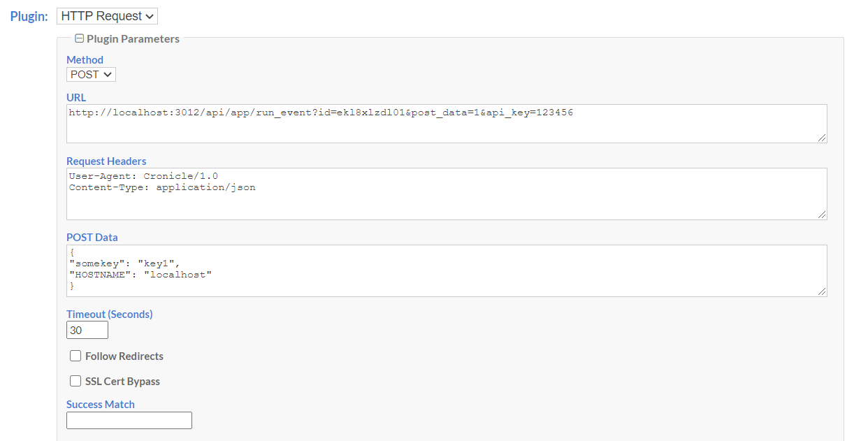Click the Method label
This screenshot has width=868, height=441.
pyautogui.click(x=85, y=60)
